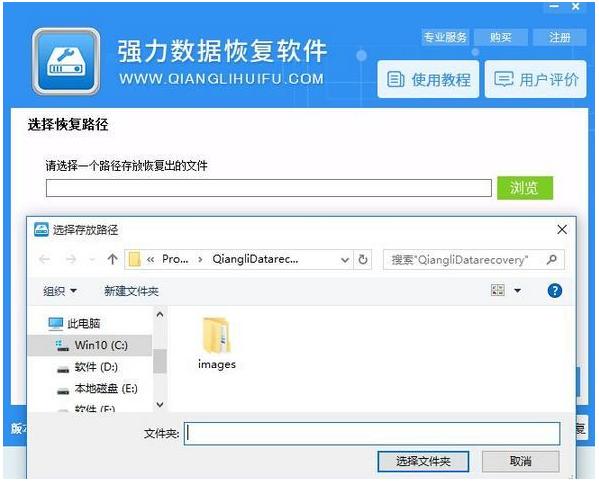Viewport: 599px width, 482px height.
Task: Click the Windows drive icon for C:
Action: tap(63, 346)
